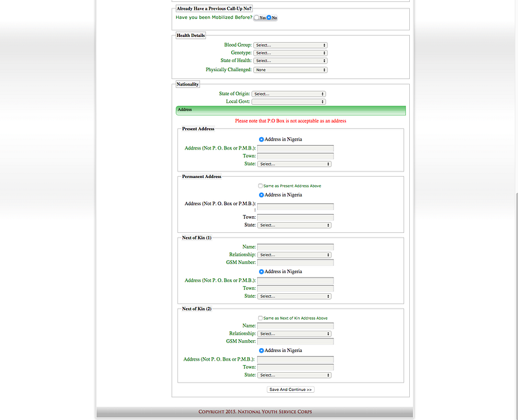Viewport: 518px width, 420px height.
Task: Click the Copyright 2015 National Youth Service Corps text
Action: point(255,412)
